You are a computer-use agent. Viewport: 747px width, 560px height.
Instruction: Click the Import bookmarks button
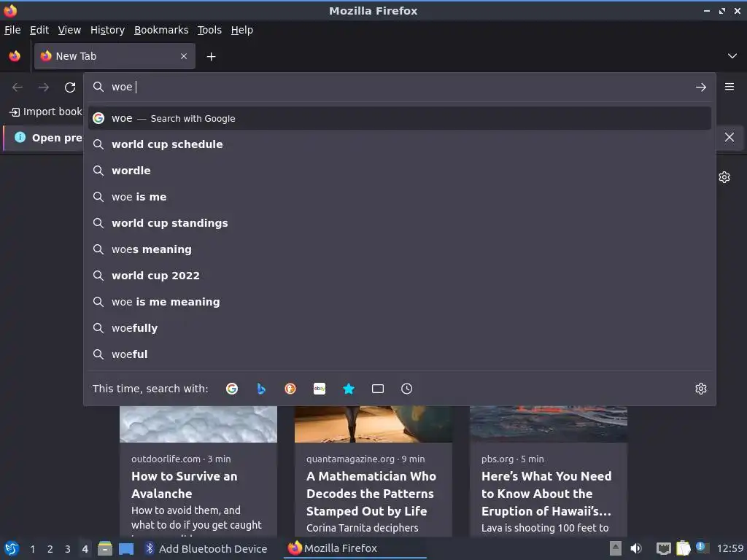(46, 112)
